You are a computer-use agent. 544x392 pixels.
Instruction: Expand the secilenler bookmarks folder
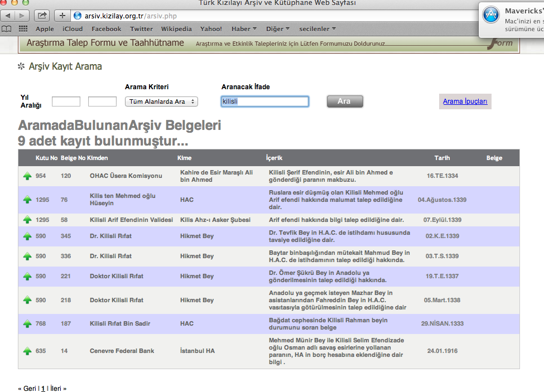(317, 29)
